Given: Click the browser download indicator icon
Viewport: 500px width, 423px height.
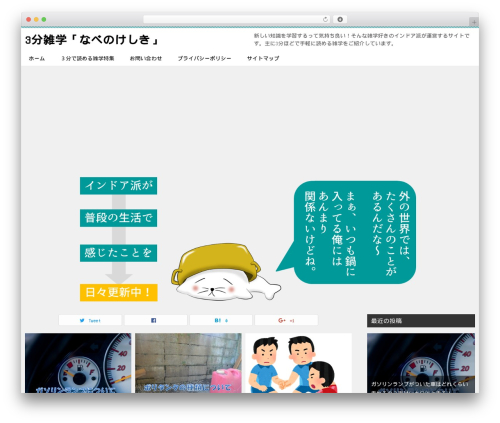Looking at the screenshot, I should pos(340,20).
